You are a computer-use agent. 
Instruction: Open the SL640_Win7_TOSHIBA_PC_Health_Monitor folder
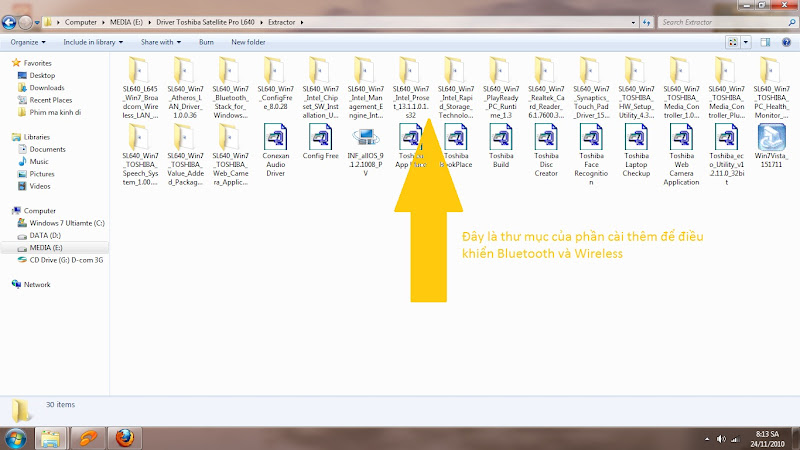(x=771, y=88)
